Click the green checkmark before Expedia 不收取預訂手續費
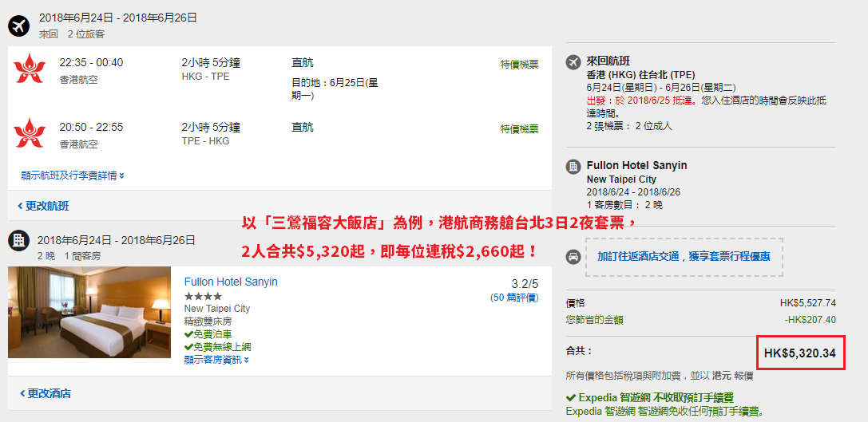The image size is (868, 422). [x=571, y=397]
